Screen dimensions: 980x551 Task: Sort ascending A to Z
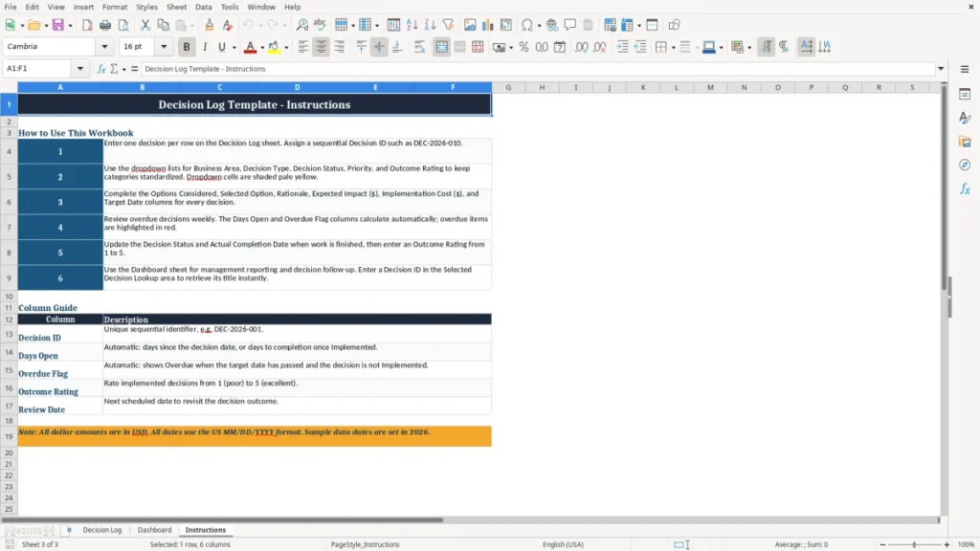412,25
